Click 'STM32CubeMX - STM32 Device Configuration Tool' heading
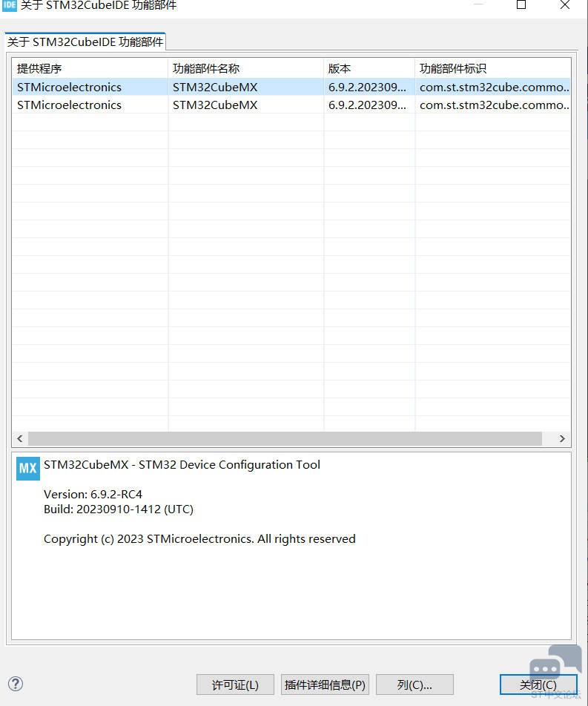The height and width of the screenshot is (706, 588). click(182, 465)
